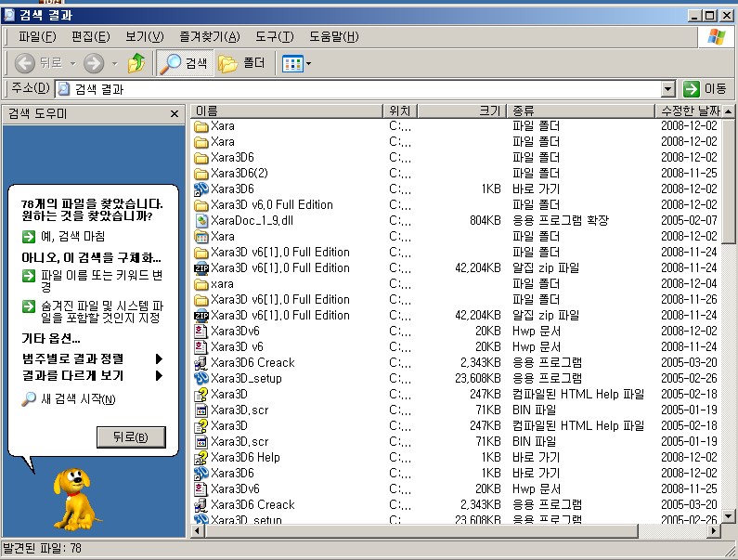Sort by 종류 column header

point(581,111)
